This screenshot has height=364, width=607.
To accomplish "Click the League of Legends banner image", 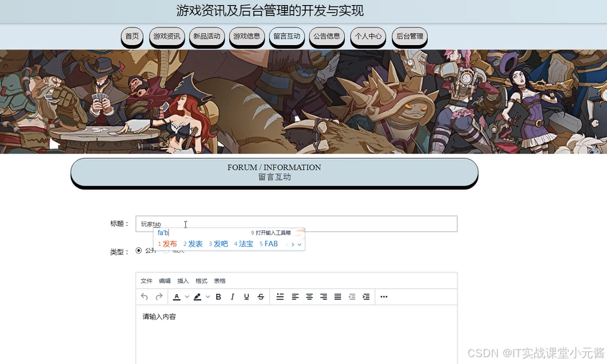I will 303,101.
